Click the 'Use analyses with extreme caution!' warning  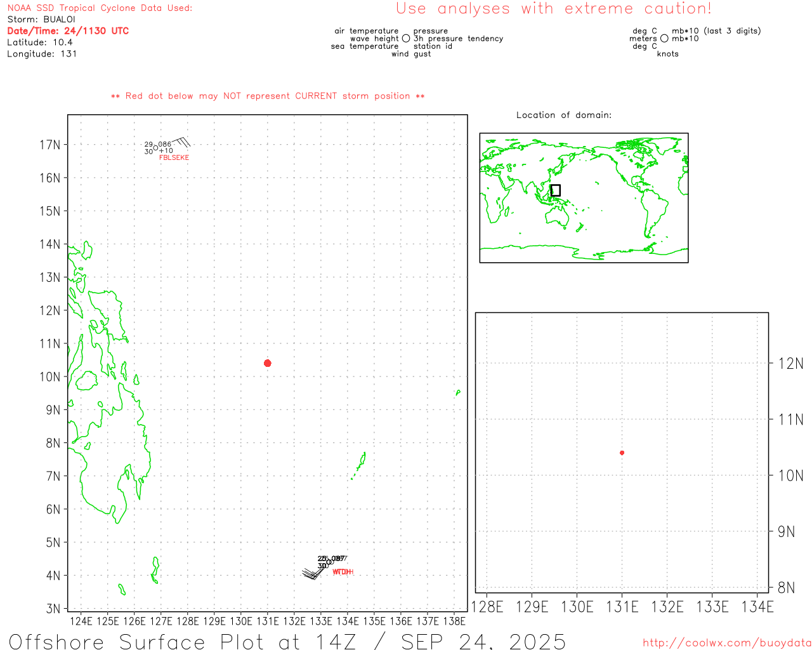(553, 9)
